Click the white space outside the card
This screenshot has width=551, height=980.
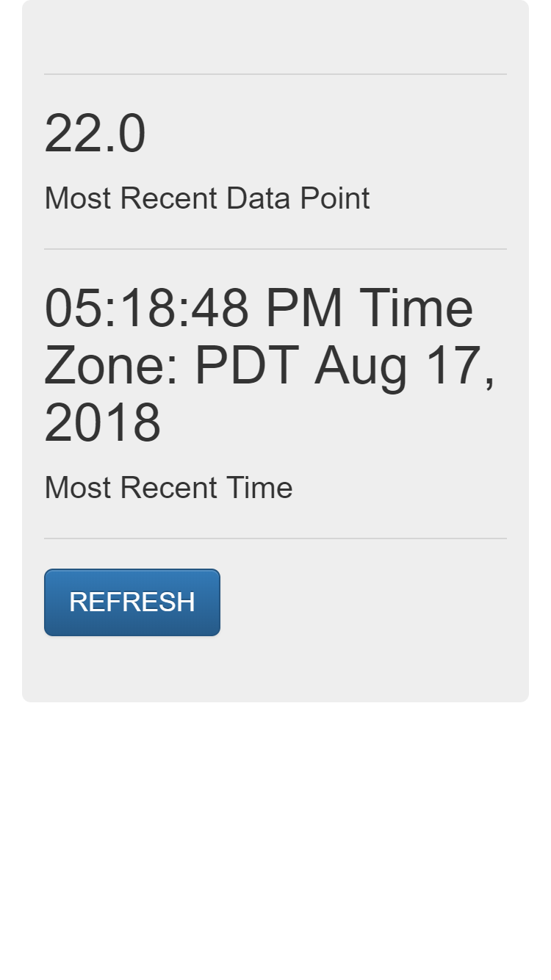275,845
